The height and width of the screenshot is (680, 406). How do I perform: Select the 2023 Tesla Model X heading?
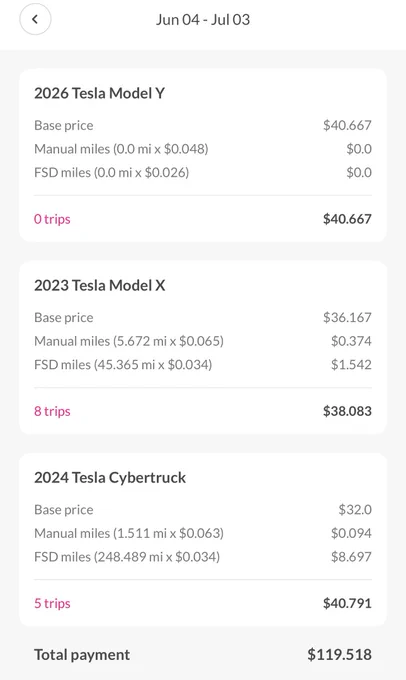tap(100, 285)
